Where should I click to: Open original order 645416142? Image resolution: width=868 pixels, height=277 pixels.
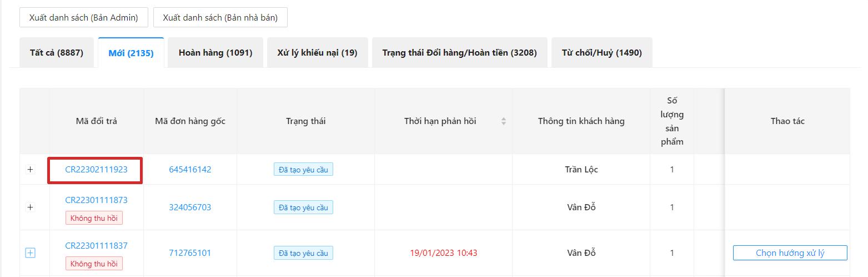click(x=190, y=170)
